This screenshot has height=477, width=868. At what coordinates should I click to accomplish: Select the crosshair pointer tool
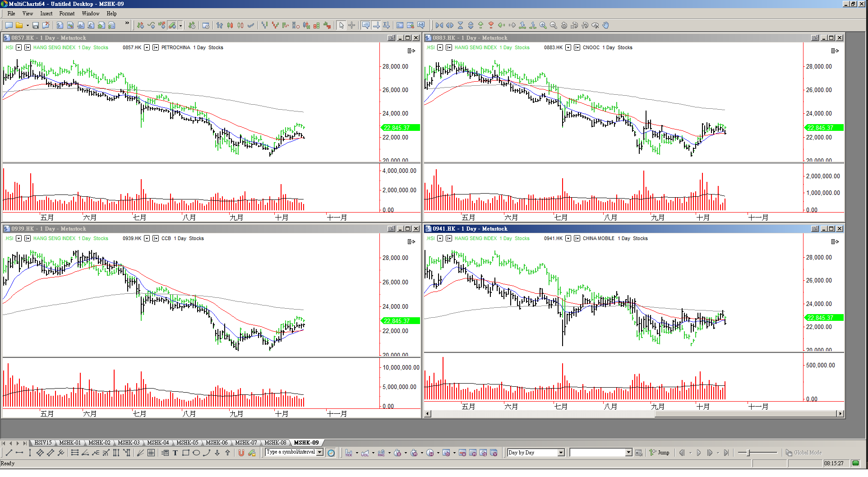pyautogui.click(x=352, y=25)
